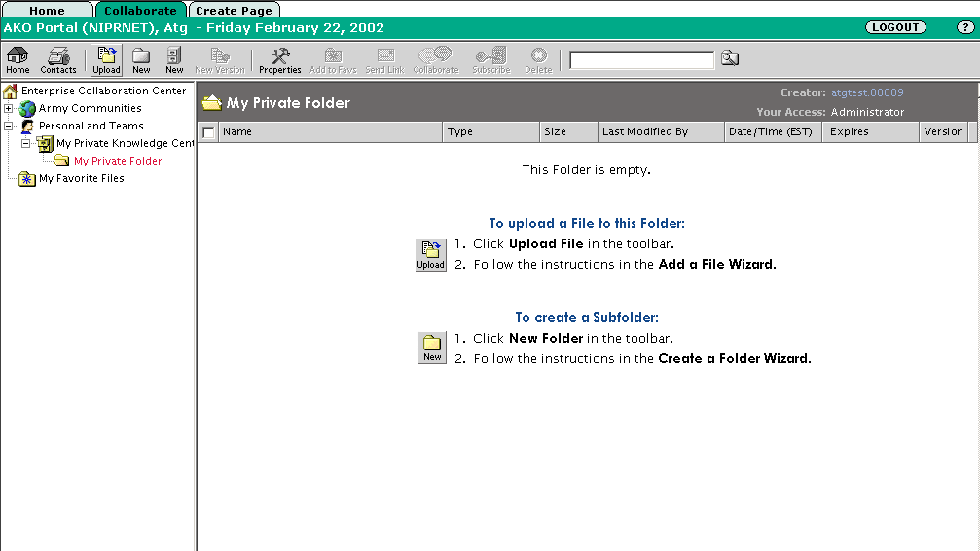Open Contacts from the toolbar
This screenshot has height=551, width=980.
pyautogui.click(x=58, y=60)
